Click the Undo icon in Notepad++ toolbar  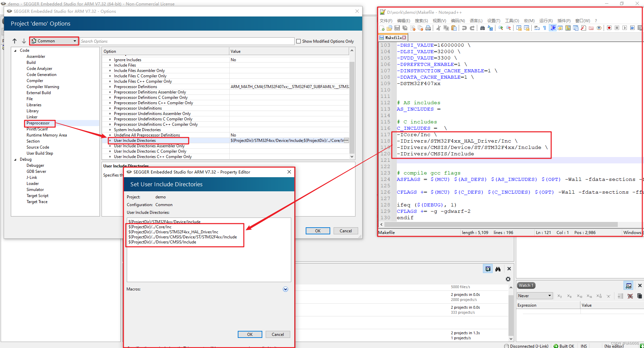point(464,28)
